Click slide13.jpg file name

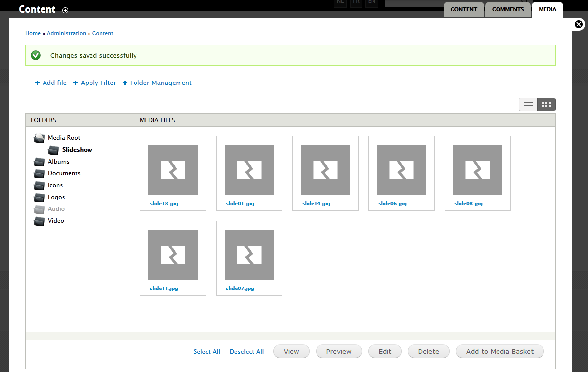(164, 204)
